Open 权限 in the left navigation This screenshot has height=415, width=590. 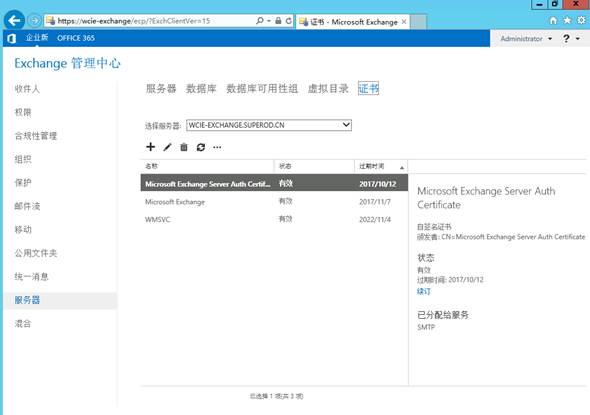tap(23, 112)
